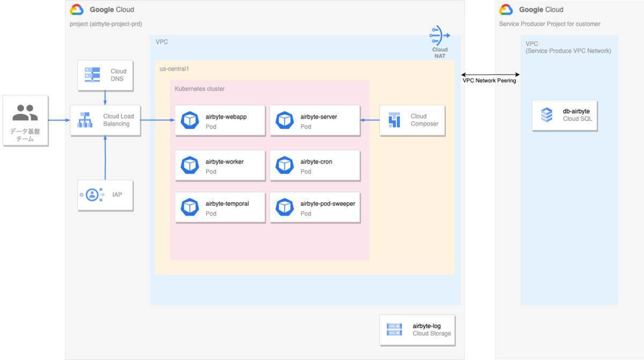644x360 pixels.
Task: Click the airbyte-cron pod hexagon icon
Action: pos(284,165)
